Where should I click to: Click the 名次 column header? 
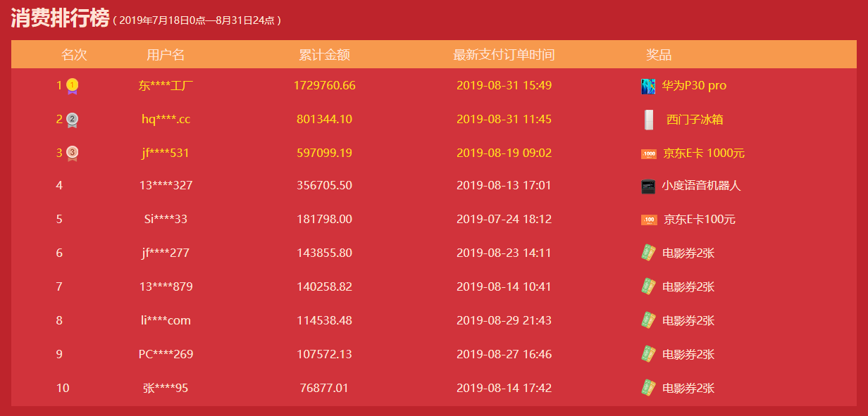pos(74,55)
